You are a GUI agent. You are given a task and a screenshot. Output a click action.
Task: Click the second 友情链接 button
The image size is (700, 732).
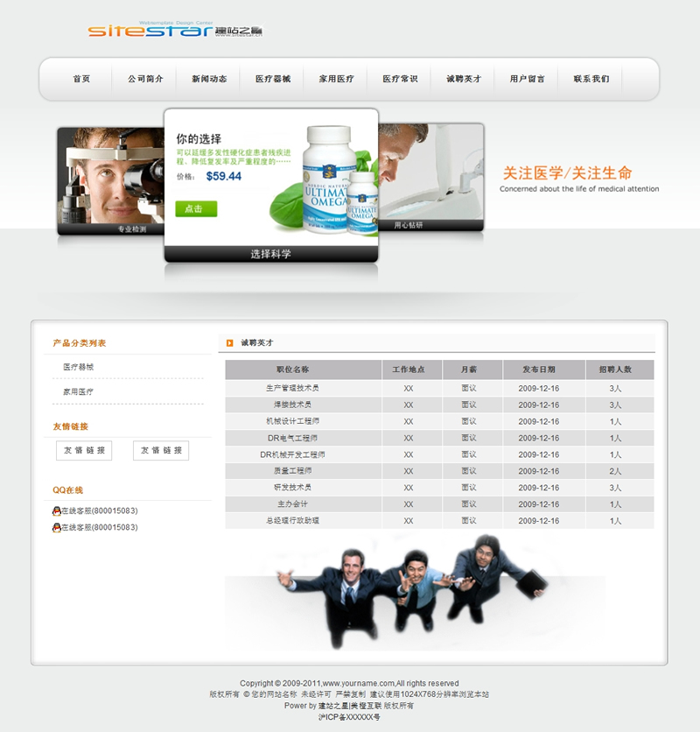click(161, 450)
